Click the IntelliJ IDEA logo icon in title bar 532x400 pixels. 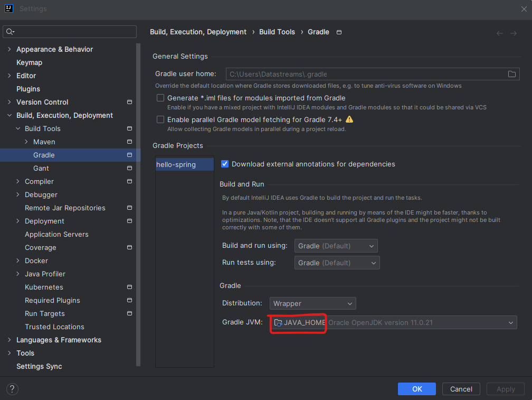point(9,8)
